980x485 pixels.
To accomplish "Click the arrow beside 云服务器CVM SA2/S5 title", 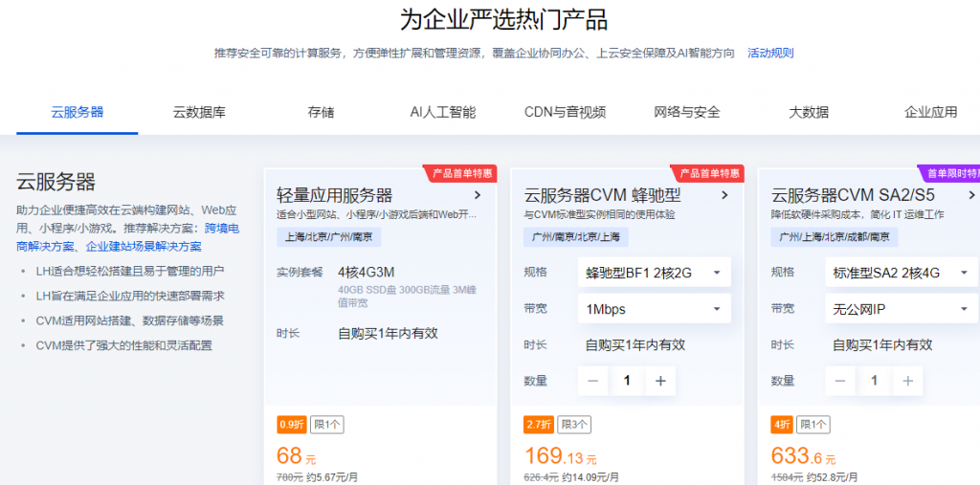I will (971, 195).
